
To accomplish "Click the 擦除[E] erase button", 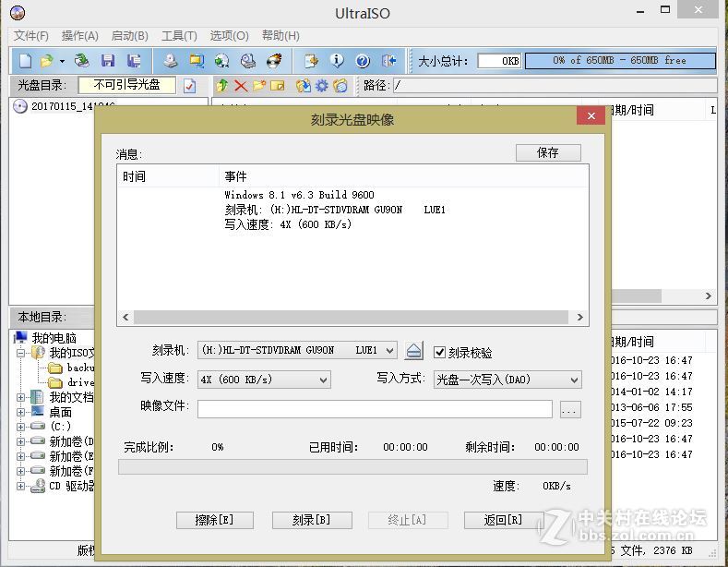I will 214,520.
